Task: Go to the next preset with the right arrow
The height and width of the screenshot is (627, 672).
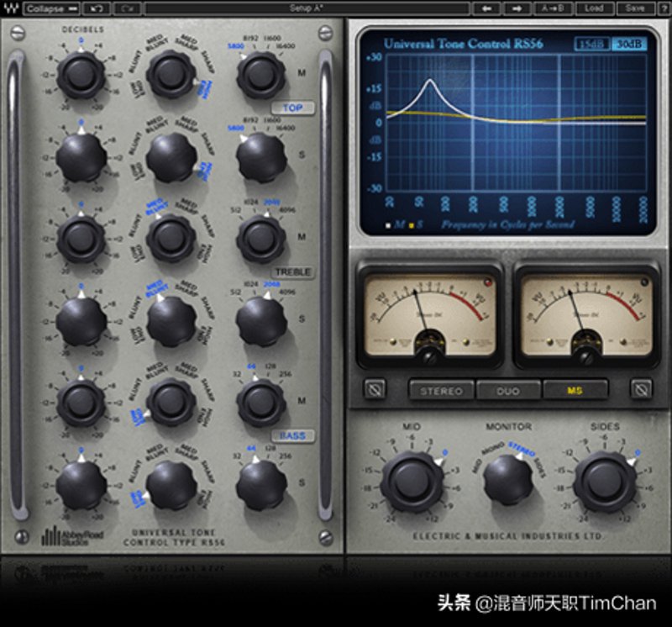Action: pos(517,8)
